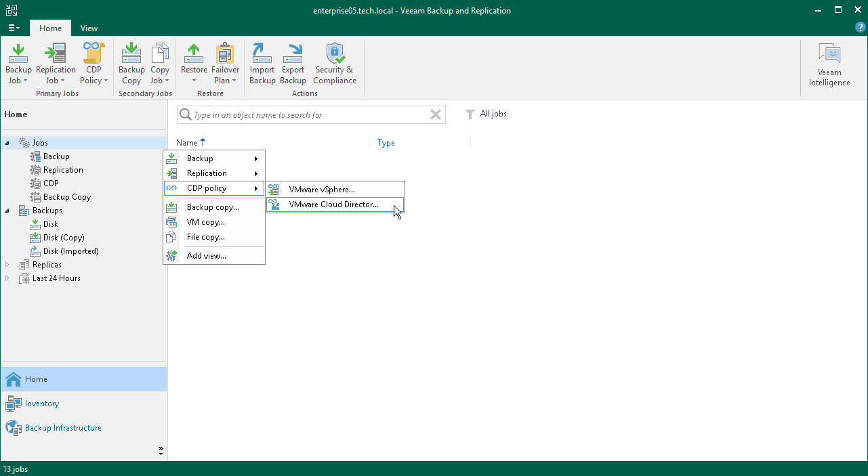Click the application logo icon in title bar
This screenshot has height=476, width=868.
pos(12,10)
